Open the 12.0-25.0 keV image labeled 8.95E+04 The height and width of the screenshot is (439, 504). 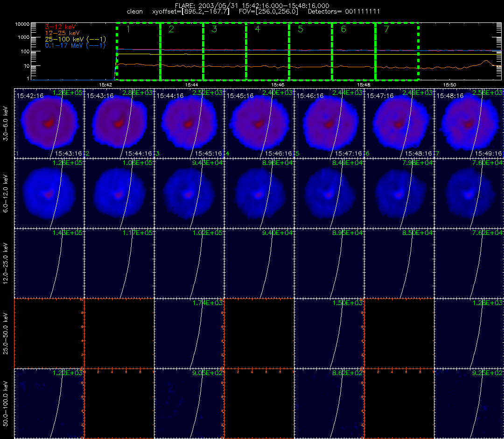click(x=329, y=264)
